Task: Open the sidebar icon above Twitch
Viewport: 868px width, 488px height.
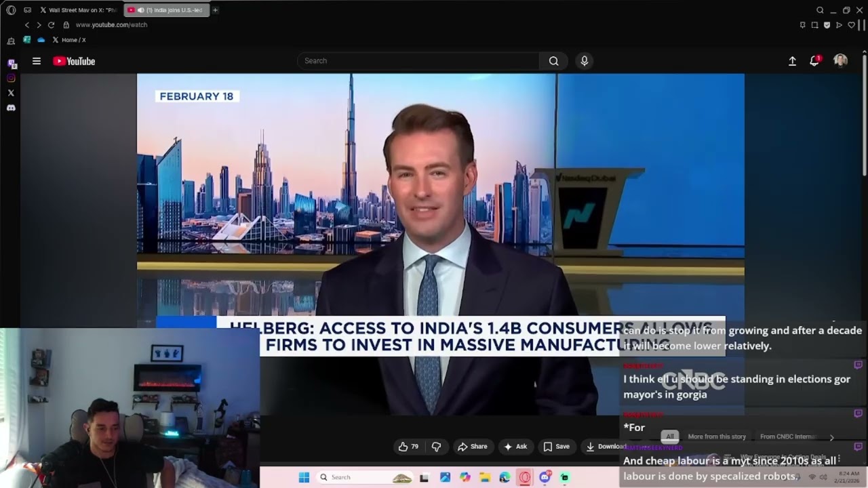Action: coord(11,41)
